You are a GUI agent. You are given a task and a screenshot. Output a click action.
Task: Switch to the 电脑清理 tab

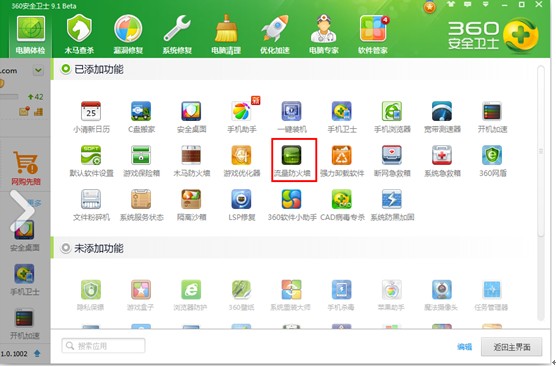pyautogui.click(x=226, y=35)
